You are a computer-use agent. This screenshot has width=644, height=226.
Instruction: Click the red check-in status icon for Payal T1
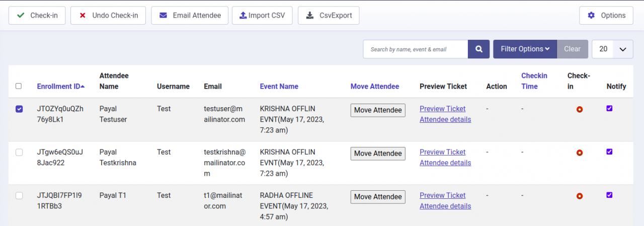coord(579,196)
